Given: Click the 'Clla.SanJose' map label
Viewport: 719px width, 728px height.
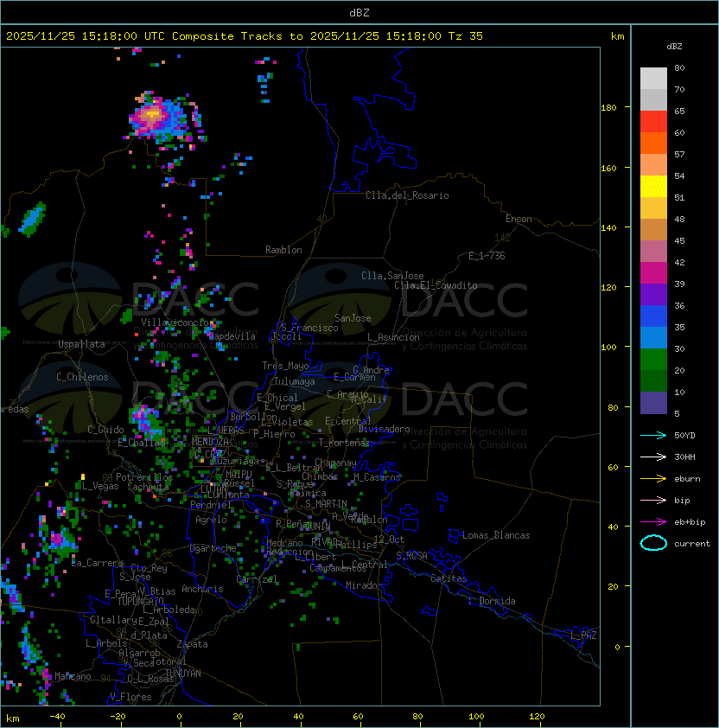Looking at the screenshot, I should [392, 276].
